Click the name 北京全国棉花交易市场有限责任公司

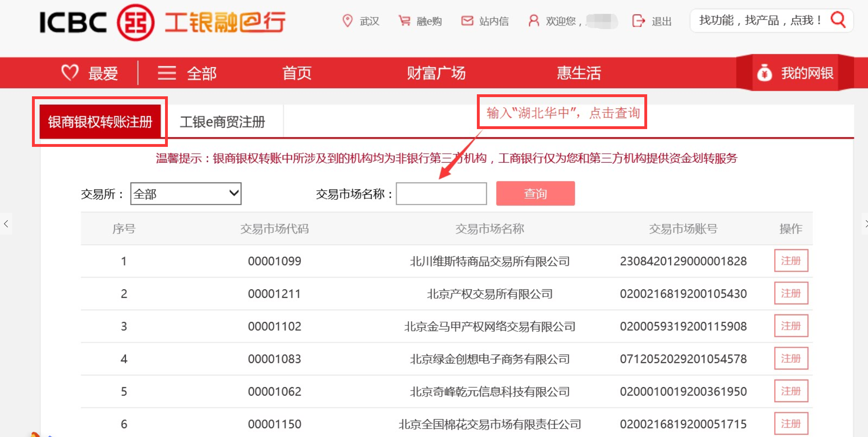tap(490, 424)
